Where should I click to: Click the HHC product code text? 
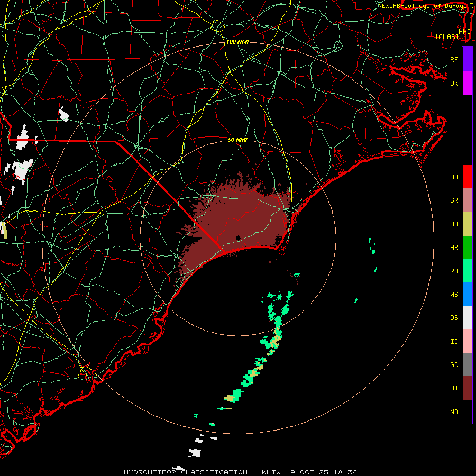pos(465,32)
